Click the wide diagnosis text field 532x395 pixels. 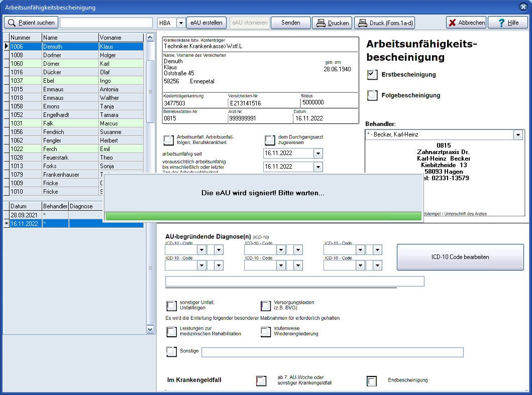pyautogui.click(x=294, y=282)
